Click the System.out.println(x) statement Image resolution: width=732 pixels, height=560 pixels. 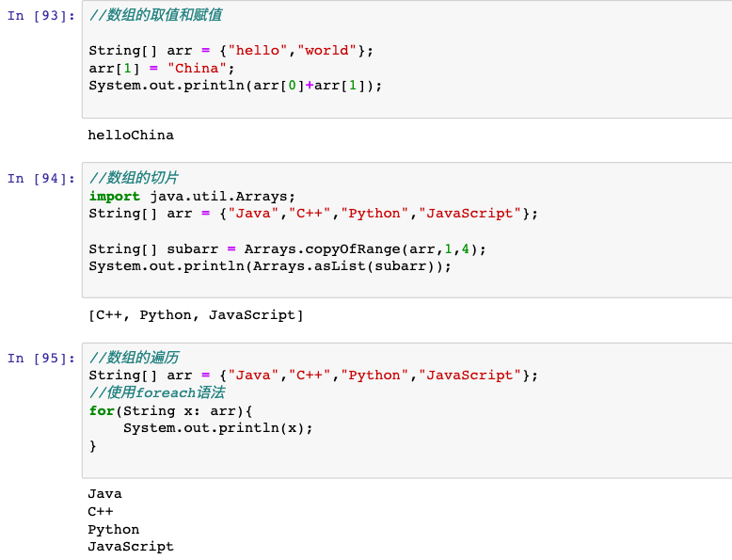coord(217,428)
